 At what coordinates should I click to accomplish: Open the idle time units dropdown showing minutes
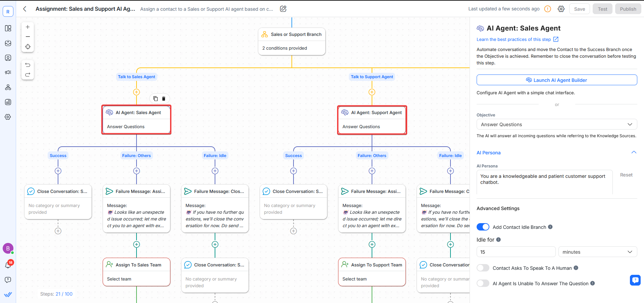[x=597, y=252]
